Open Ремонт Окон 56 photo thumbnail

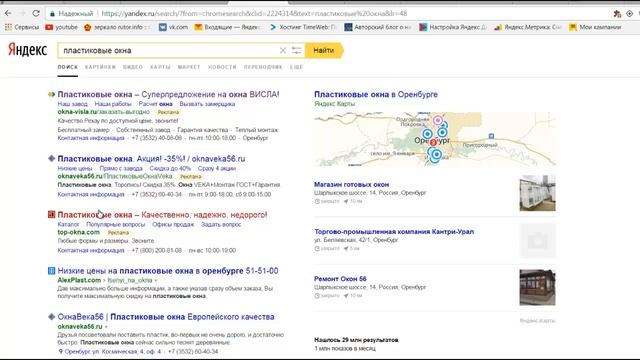(x=537, y=287)
